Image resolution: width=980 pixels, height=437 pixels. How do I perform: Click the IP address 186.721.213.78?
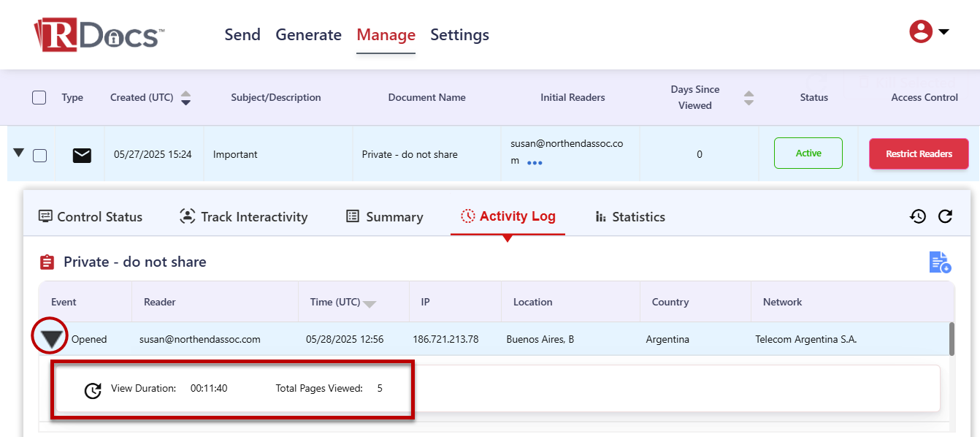tap(445, 339)
